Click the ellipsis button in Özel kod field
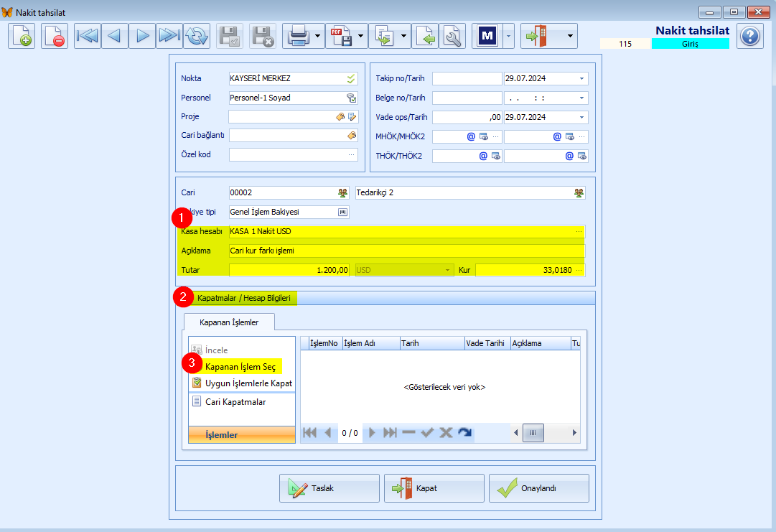Screen dimensions: 776x532 pyautogui.click(x=351, y=155)
